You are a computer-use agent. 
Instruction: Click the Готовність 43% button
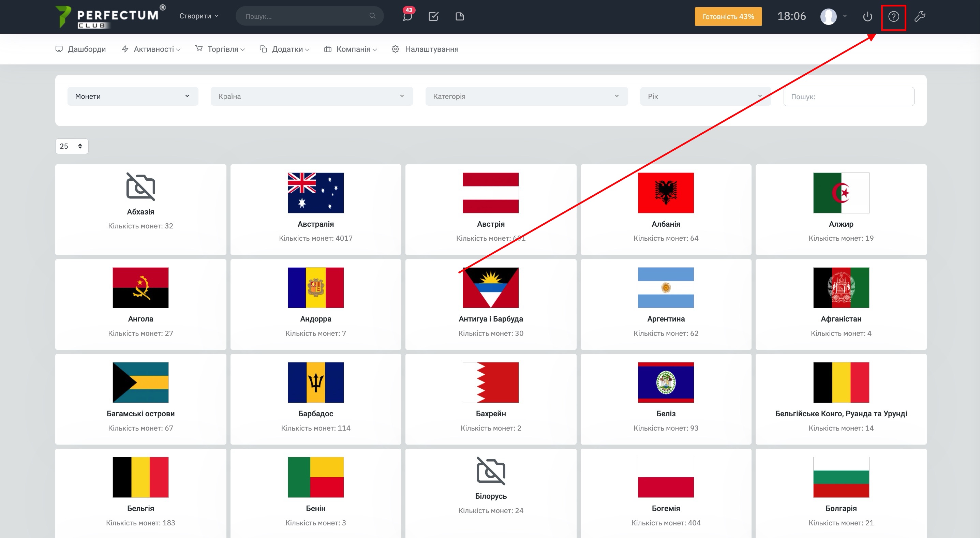click(728, 16)
